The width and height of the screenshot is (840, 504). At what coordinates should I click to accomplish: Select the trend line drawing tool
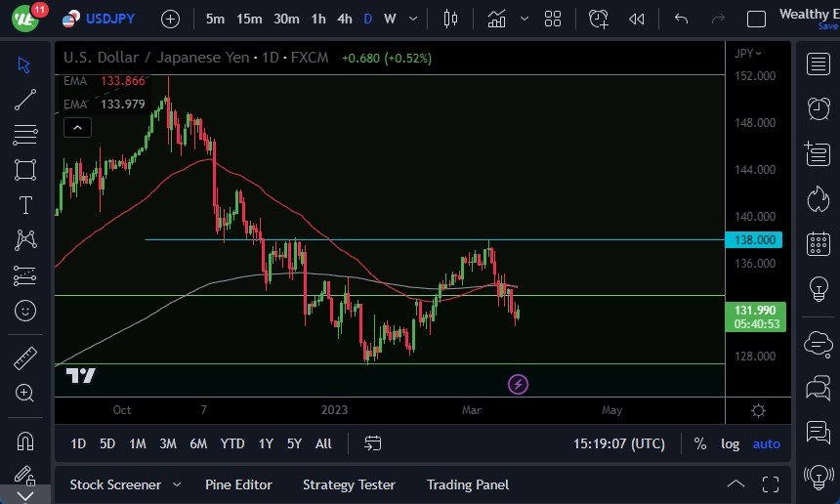pyautogui.click(x=25, y=99)
